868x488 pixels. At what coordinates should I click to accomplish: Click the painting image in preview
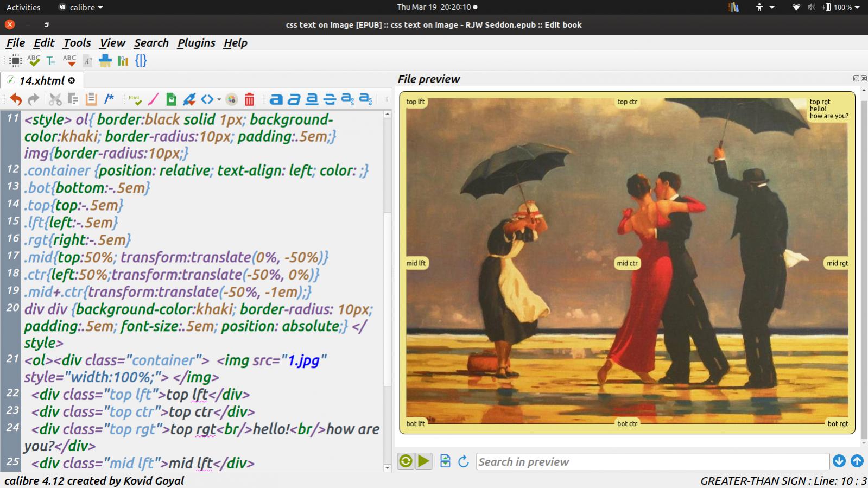click(627, 261)
